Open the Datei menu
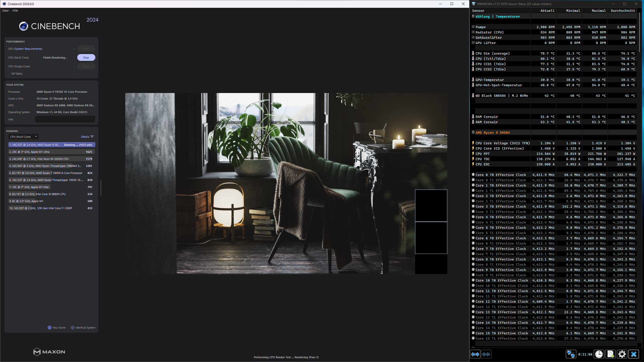Viewport: 644px width, 362px height. click(6, 11)
